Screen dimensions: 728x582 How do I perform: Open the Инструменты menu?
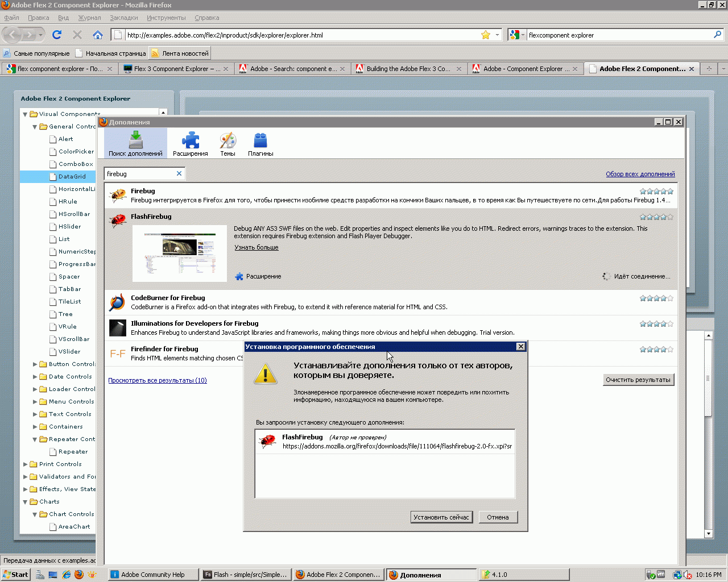pos(166,18)
